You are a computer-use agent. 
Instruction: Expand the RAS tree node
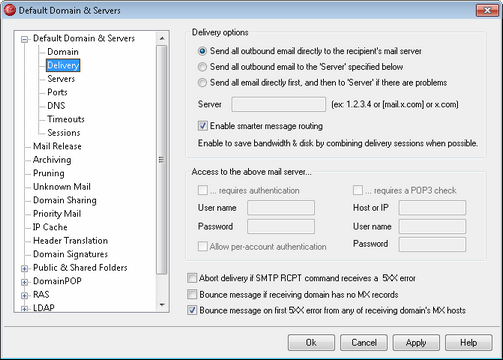[x=24, y=295]
